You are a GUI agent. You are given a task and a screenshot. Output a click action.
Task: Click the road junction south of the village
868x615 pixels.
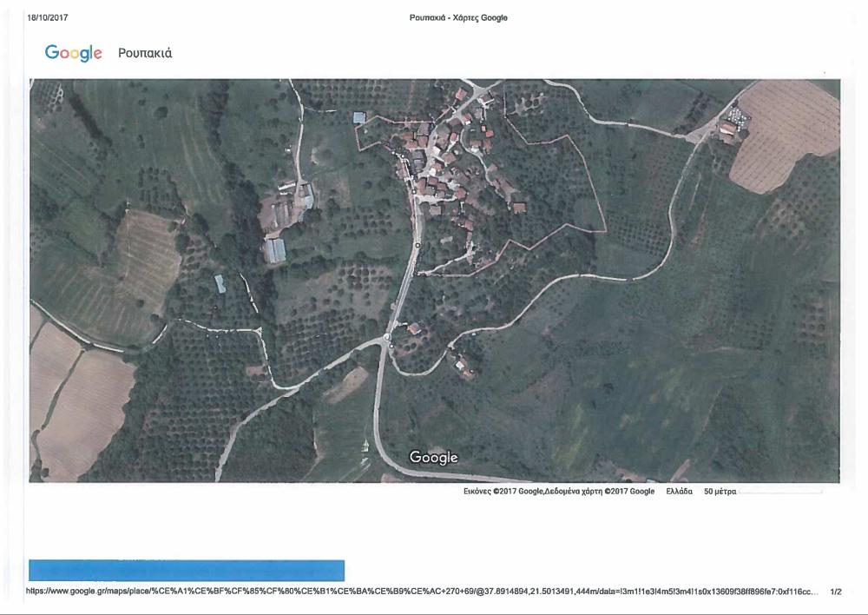(x=386, y=341)
